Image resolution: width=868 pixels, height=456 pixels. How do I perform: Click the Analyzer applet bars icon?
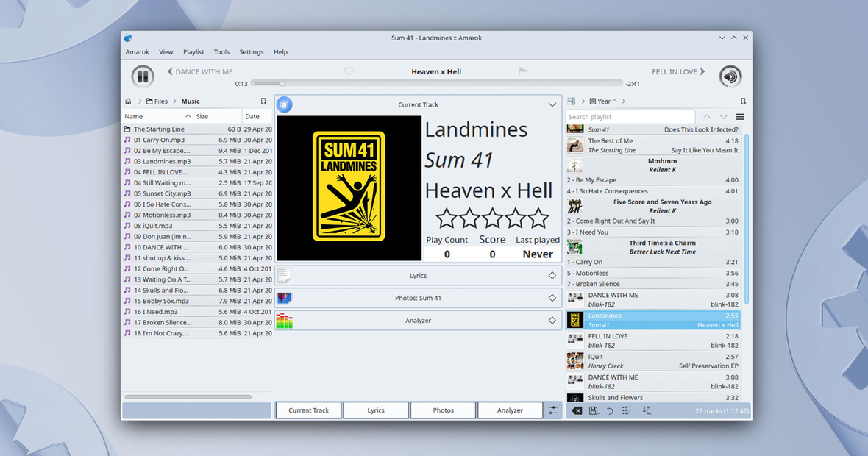(x=285, y=321)
